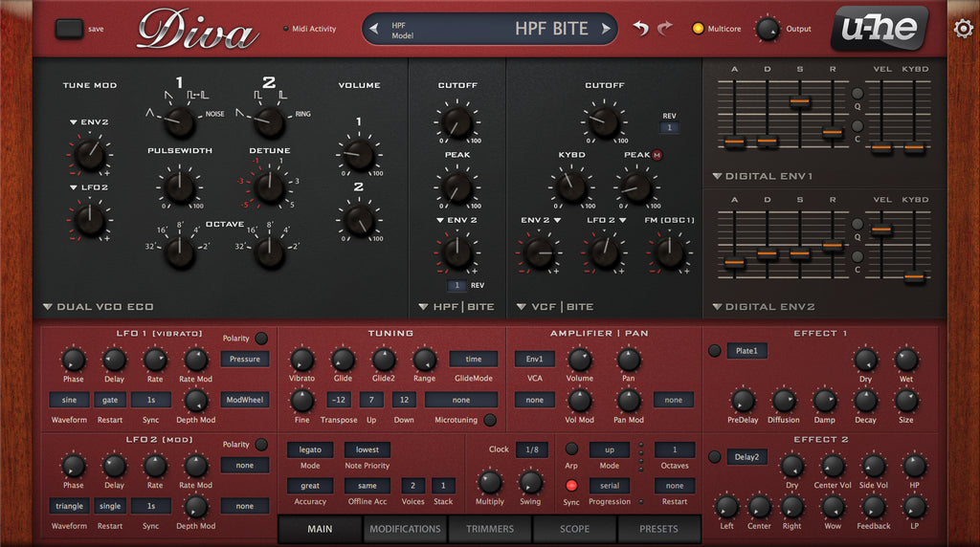This screenshot has height=547, width=980.
Task: Click oscillator 2 waveform selector knob
Action: (269, 121)
